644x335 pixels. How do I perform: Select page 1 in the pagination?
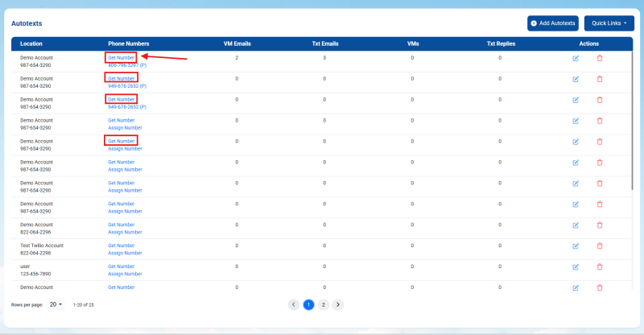pos(308,304)
